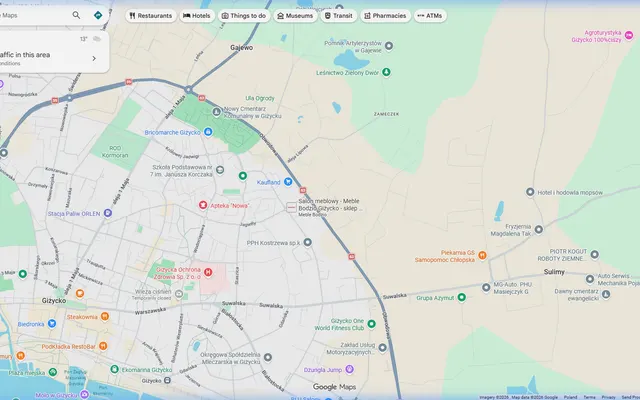The height and width of the screenshot is (400, 640).
Task: Click the Poland link in footer
Action: (570, 397)
